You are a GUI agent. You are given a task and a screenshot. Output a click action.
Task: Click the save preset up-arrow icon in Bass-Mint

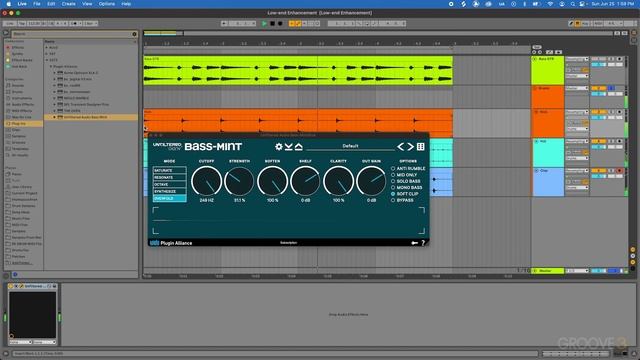point(299,147)
